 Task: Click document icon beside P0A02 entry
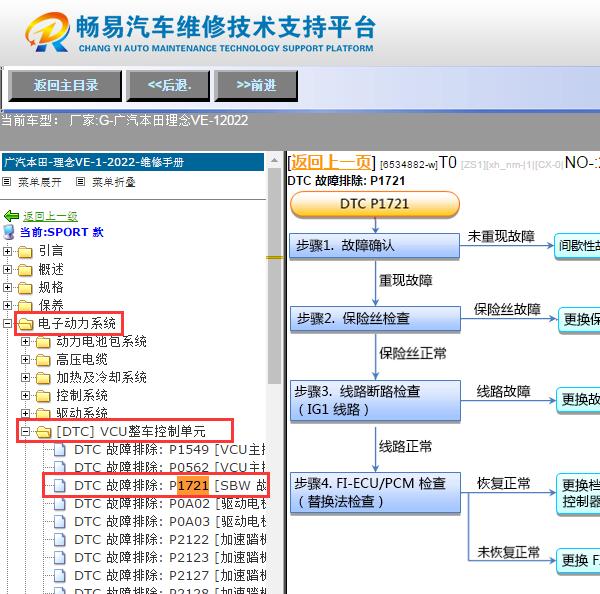[60, 504]
